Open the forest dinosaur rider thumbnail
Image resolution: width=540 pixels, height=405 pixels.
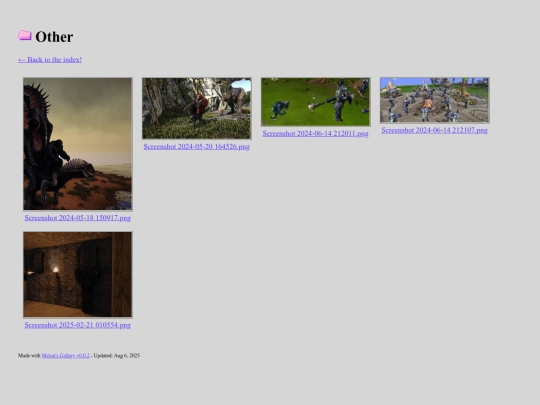[x=197, y=108]
